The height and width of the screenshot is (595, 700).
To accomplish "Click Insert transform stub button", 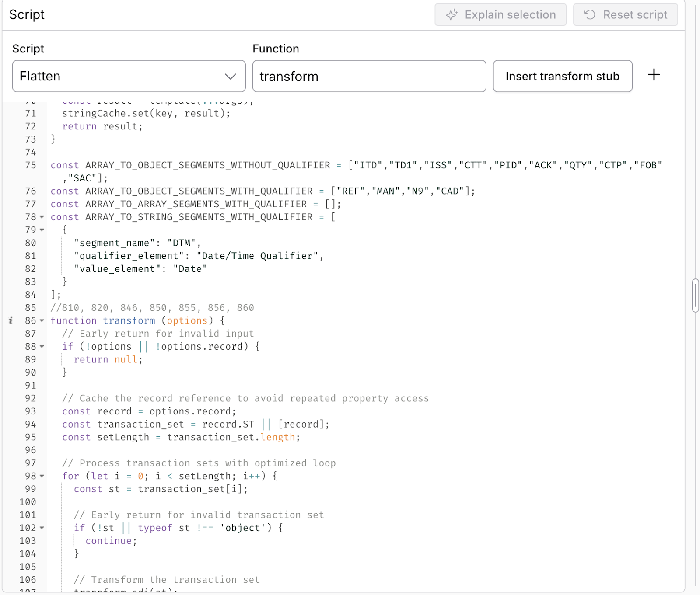I will point(563,76).
